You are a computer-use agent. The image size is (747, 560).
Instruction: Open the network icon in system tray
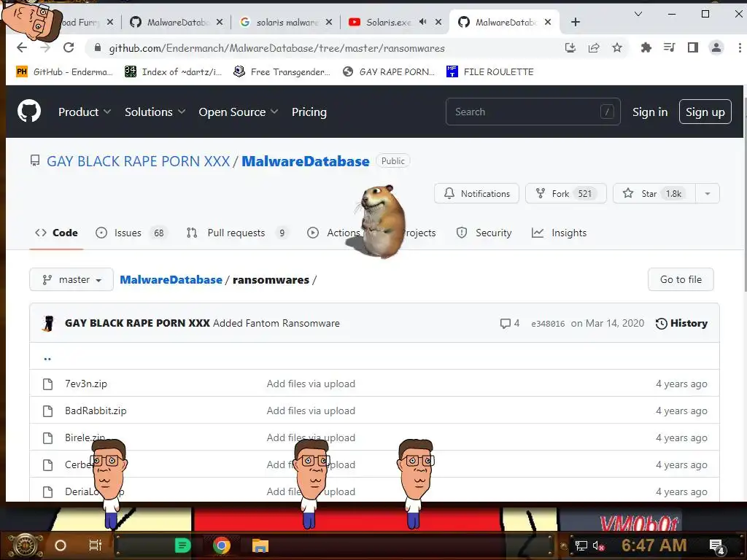pyautogui.click(x=581, y=545)
